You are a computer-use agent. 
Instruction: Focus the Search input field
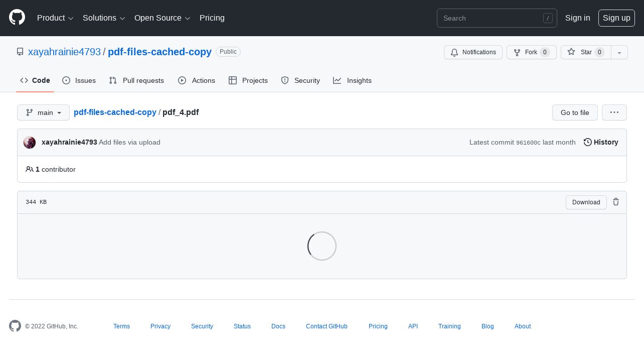497,18
